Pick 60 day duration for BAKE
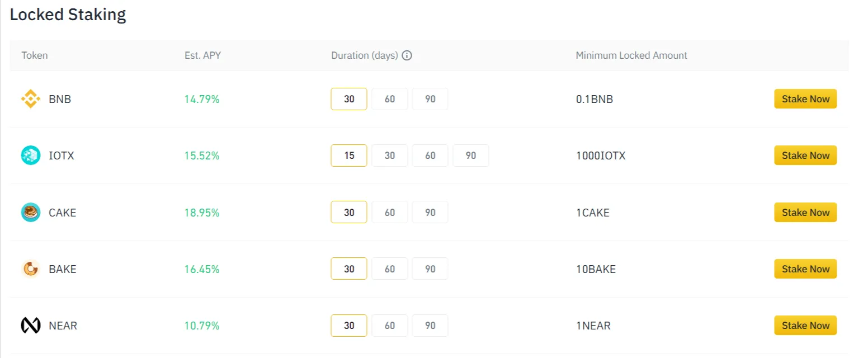The height and width of the screenshot is (358, 868). (x=389, y=268)
